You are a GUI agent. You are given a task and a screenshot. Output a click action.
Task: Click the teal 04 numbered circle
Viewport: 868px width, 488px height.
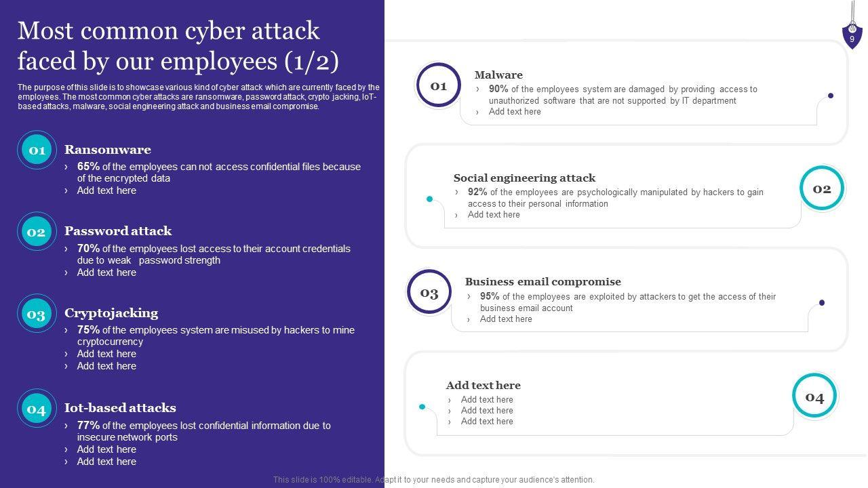click(x=814, y=396)
